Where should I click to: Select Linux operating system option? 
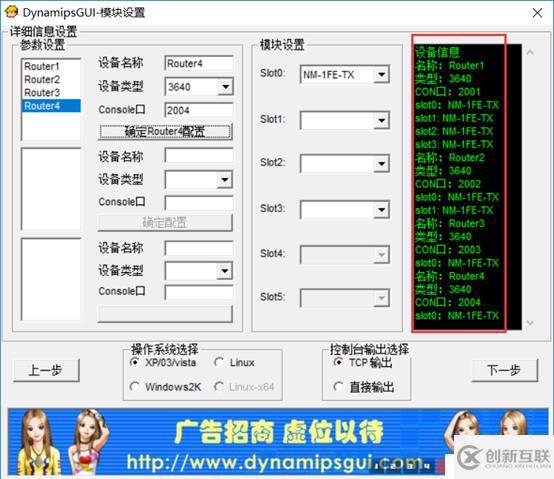click(x=235, y=363)
